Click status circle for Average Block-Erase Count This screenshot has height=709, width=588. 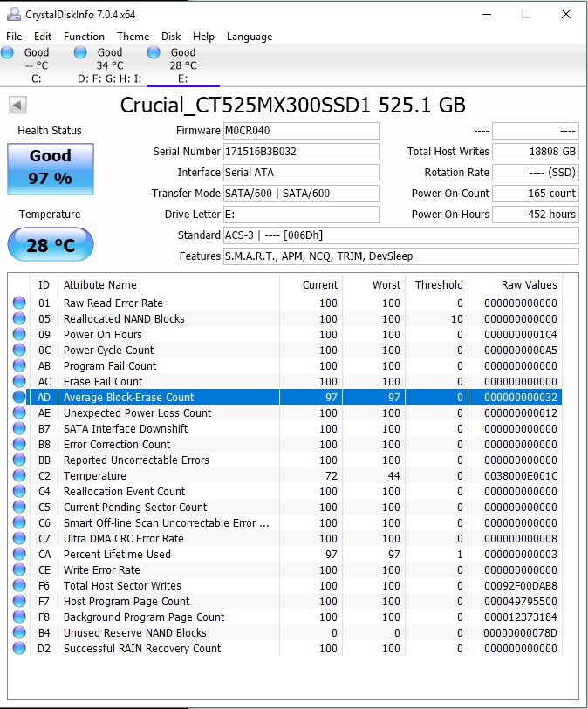point(19,397)
